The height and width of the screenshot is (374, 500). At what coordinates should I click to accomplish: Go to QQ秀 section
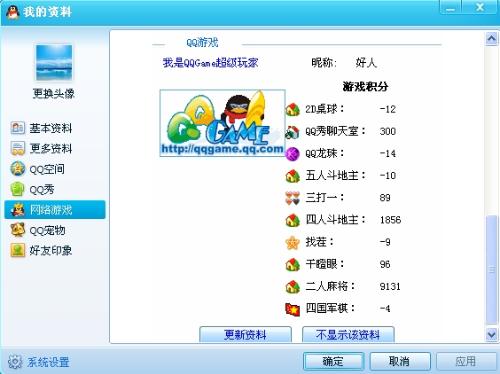[33, 189]
